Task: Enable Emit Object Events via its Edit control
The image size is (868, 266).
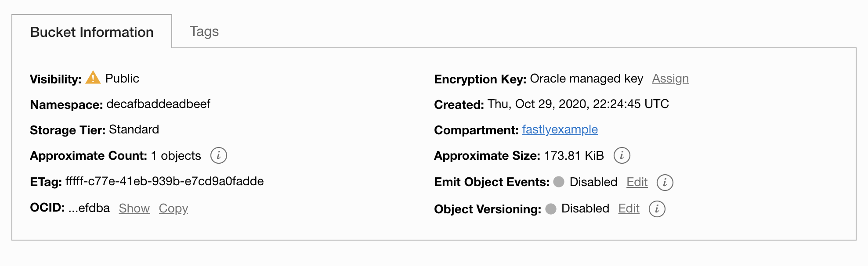Action: pos(637,182)
